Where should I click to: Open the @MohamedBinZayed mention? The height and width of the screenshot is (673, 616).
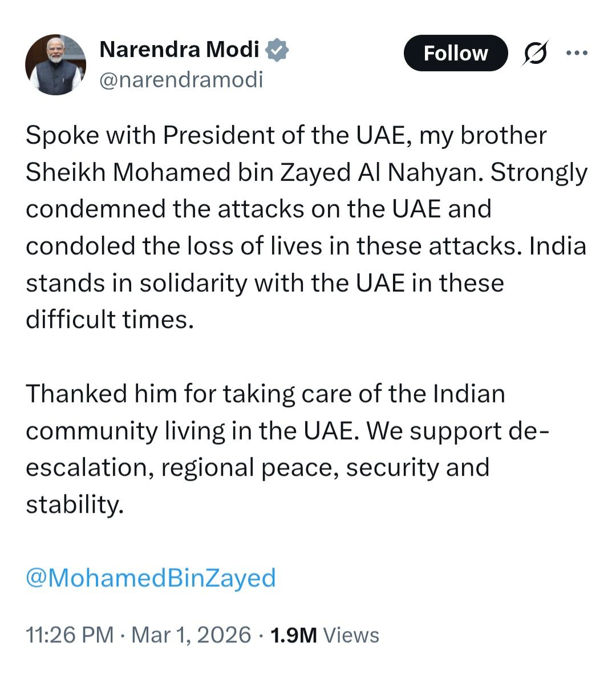click(x=151, y=578)
